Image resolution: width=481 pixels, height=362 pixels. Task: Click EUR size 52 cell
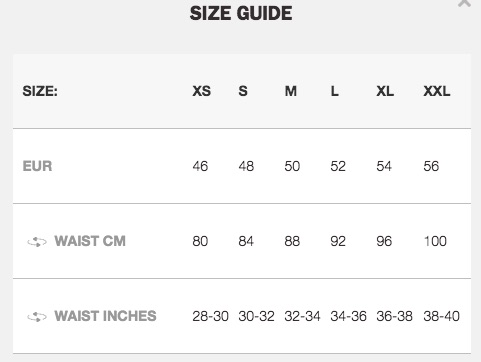tap(338, 166)
